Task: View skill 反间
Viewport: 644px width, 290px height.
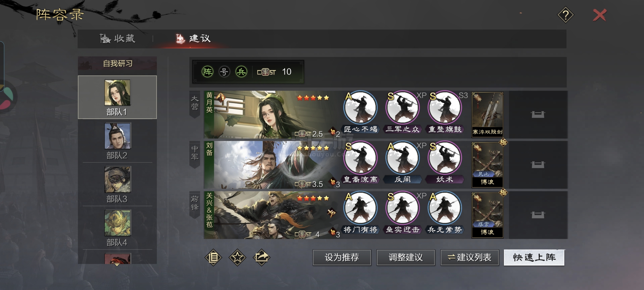Action: (402, 162)
